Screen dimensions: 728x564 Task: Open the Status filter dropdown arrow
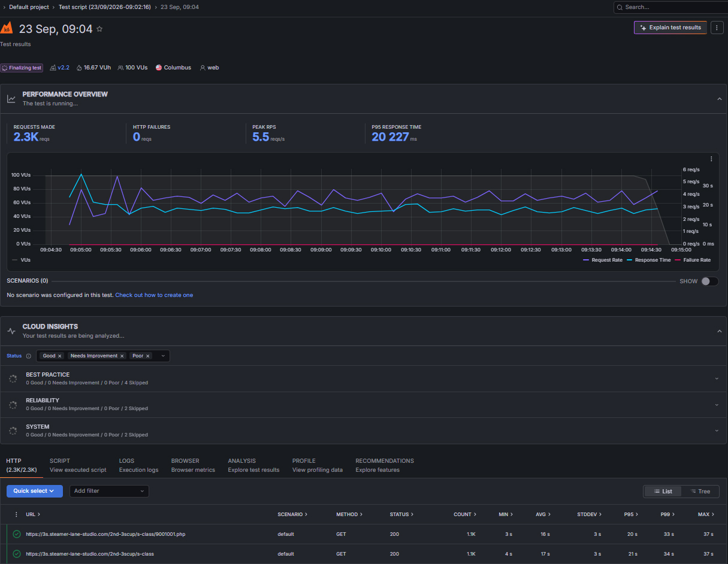pyautogui.click(x=162, y=356)
